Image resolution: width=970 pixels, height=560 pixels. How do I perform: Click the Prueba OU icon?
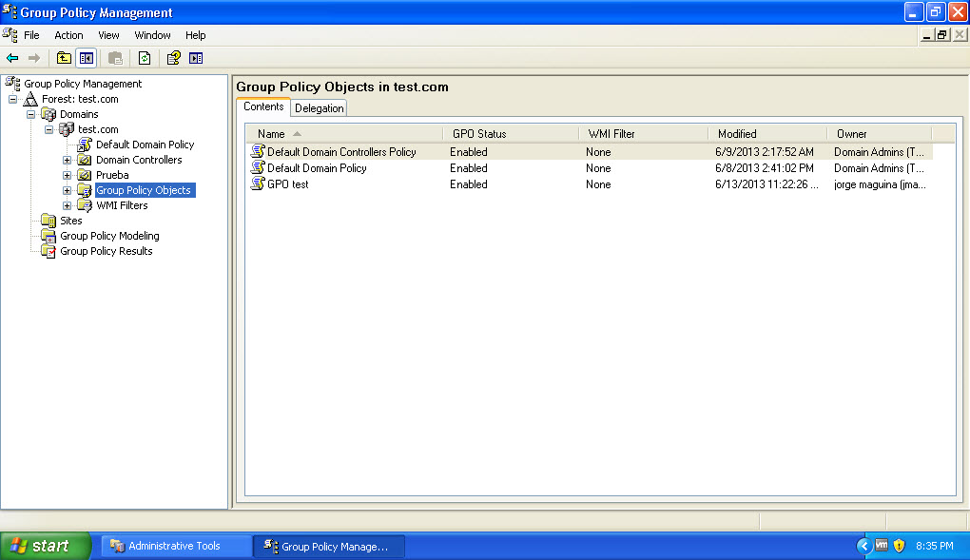(84, 175)
